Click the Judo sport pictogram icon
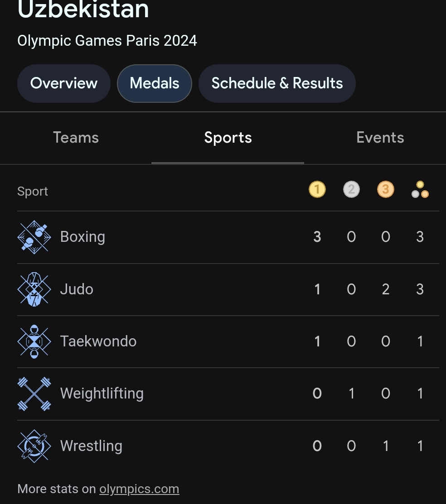 pos(34,289)
